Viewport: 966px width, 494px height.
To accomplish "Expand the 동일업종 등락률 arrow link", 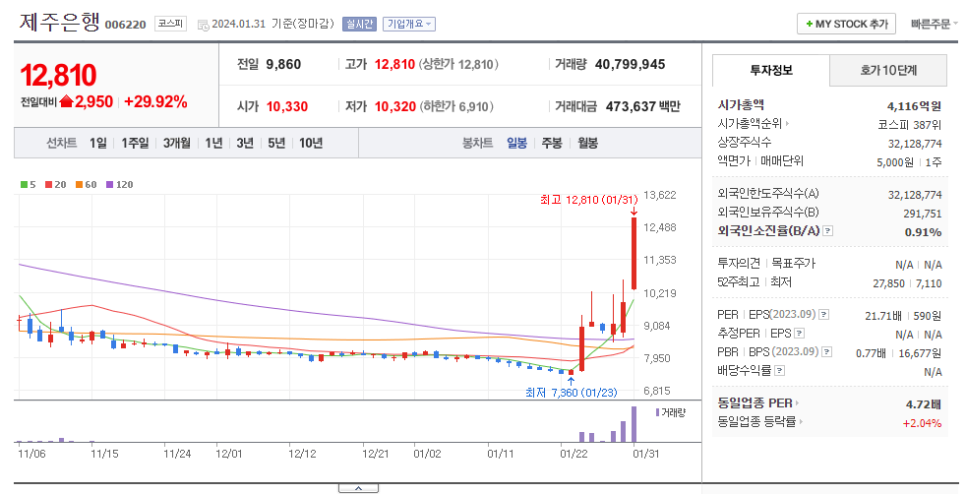I will pos(801,422).
